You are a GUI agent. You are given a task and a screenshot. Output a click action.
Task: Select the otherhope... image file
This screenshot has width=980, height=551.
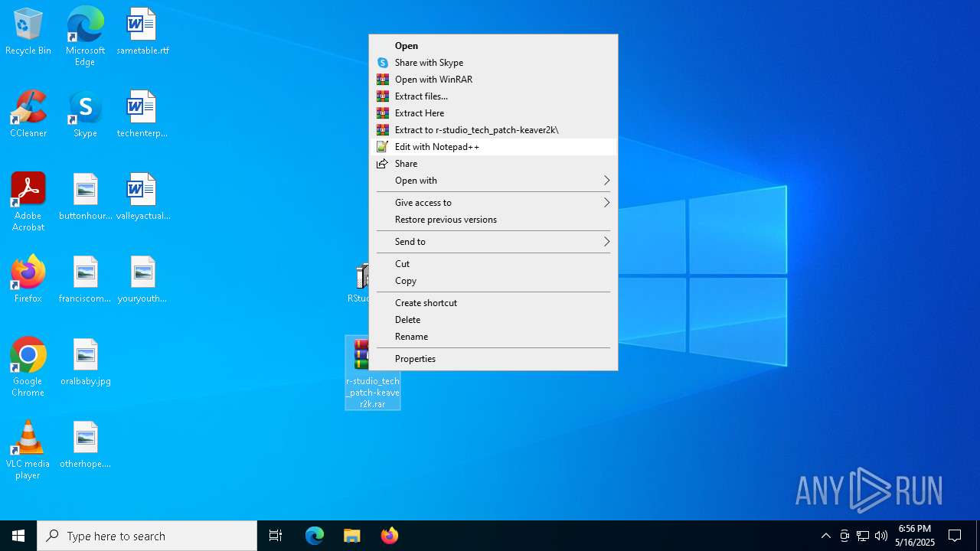[85, 445]
